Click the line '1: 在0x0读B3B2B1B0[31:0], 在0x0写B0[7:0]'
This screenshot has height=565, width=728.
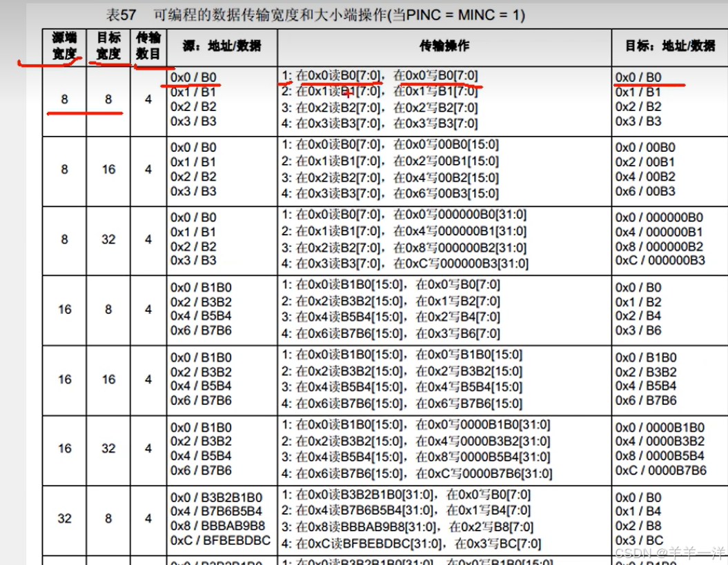[x=406, y=495]
